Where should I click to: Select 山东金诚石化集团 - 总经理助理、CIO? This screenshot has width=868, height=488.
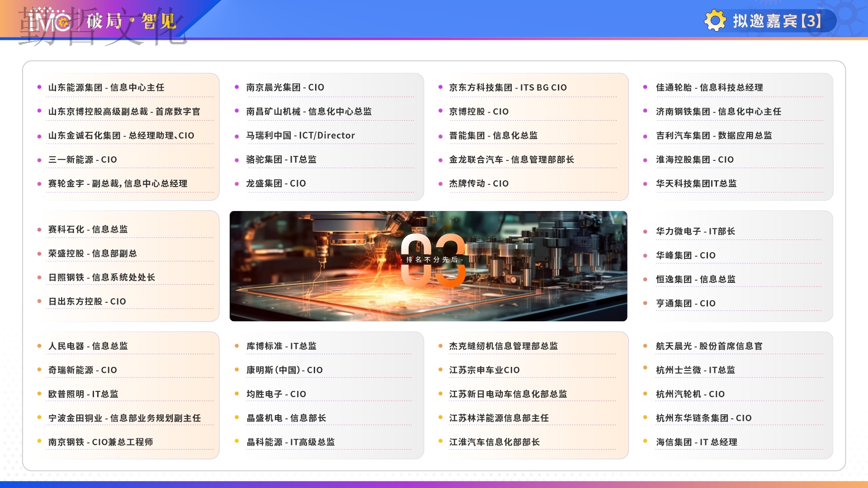click(121, 136)
